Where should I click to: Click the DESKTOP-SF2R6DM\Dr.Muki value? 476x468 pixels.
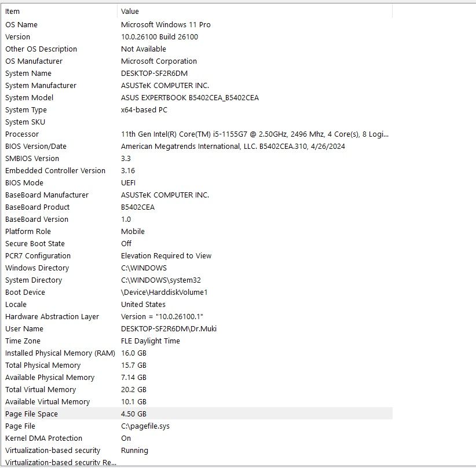click(169, 328)
